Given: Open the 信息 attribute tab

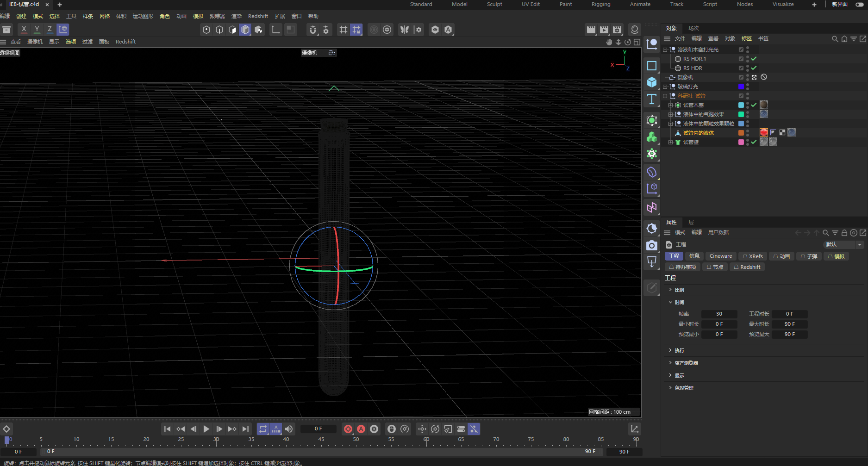Looking at the screenshot, I should pyautogui.click(x=694, y=256).
